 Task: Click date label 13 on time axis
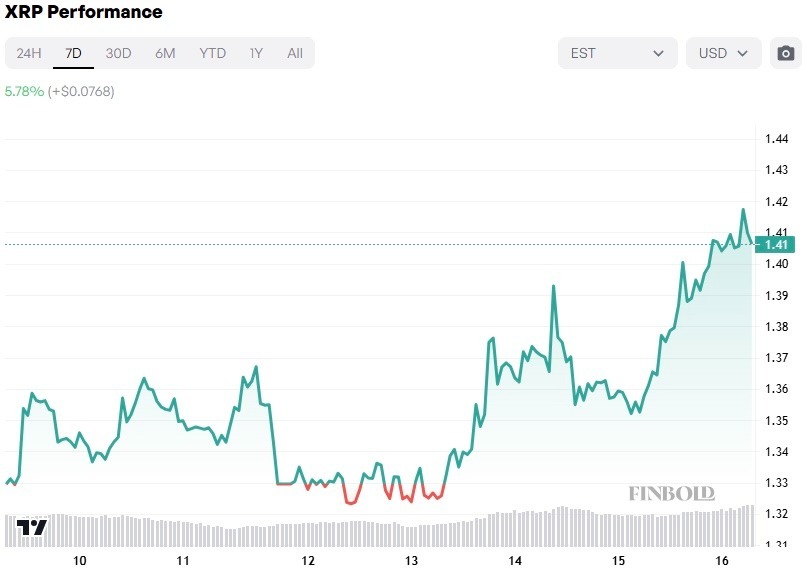coord(411,560)
